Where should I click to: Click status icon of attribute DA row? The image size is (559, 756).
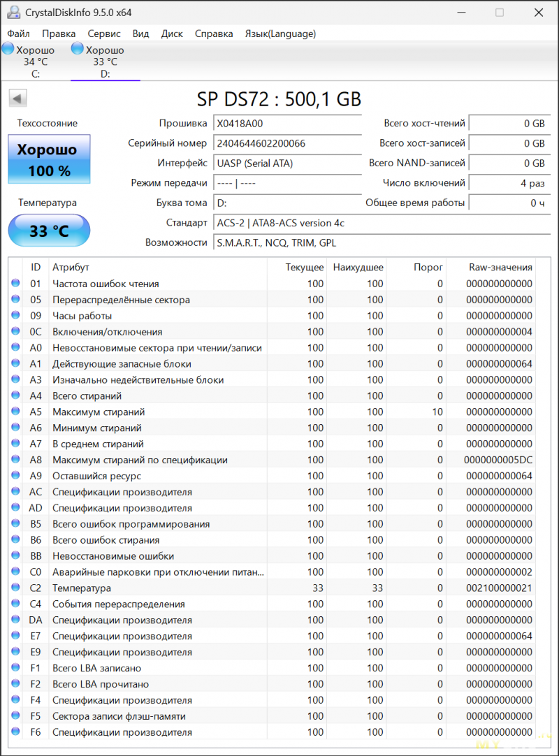coord(15,619)
